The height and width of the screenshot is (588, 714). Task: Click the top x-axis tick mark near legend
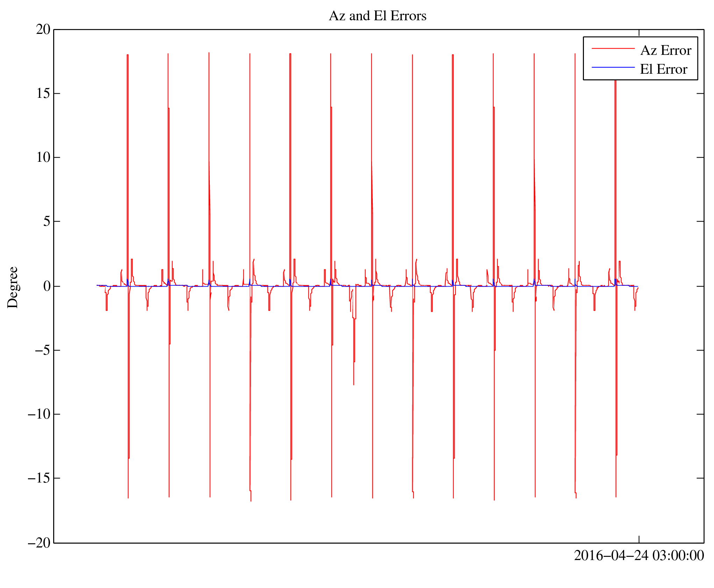click(639, 33)
